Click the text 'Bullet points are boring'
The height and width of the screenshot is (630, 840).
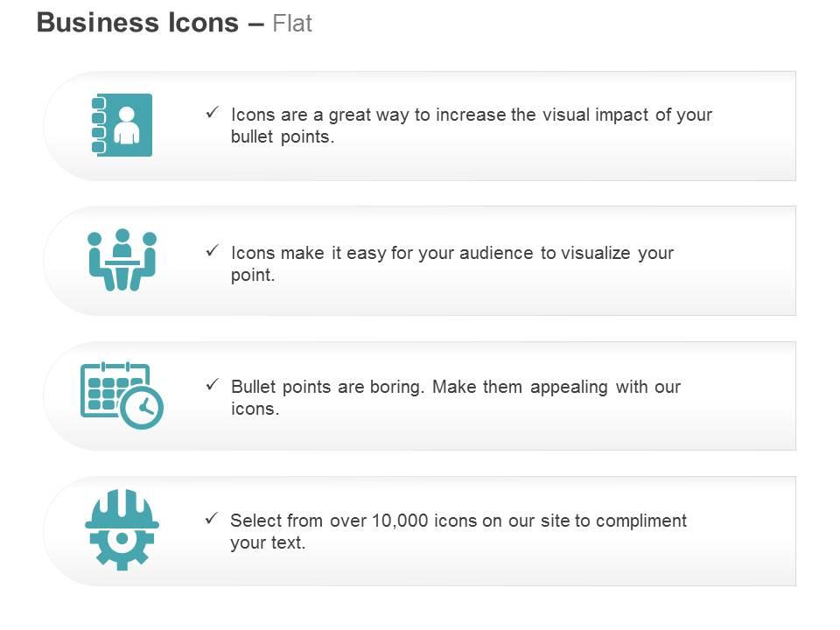327,387
